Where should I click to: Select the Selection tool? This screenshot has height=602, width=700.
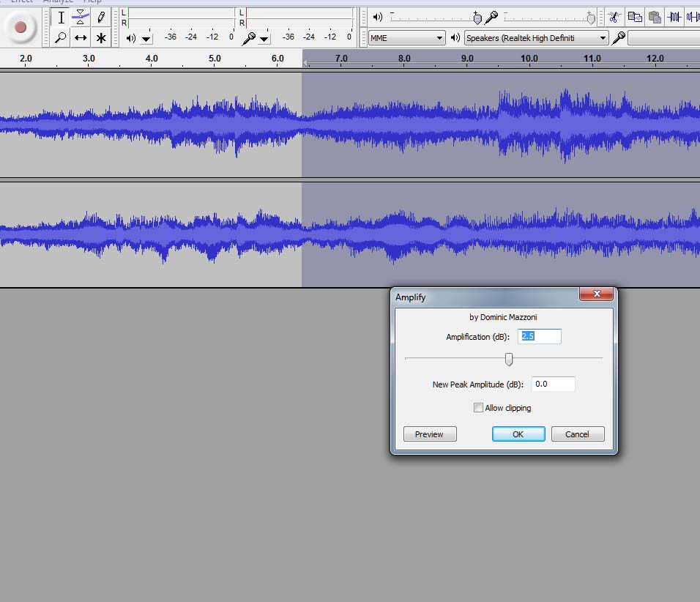[62, 17]
